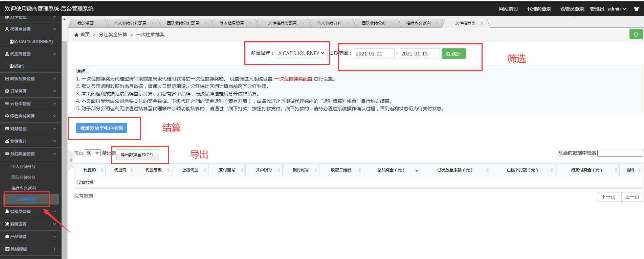Close the 推荐永久返利 tab

[x=437, y=23]
